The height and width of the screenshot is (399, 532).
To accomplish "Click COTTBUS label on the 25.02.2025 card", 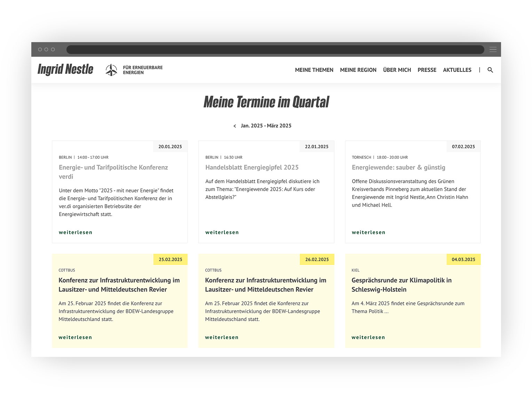I will click(67, 270).
